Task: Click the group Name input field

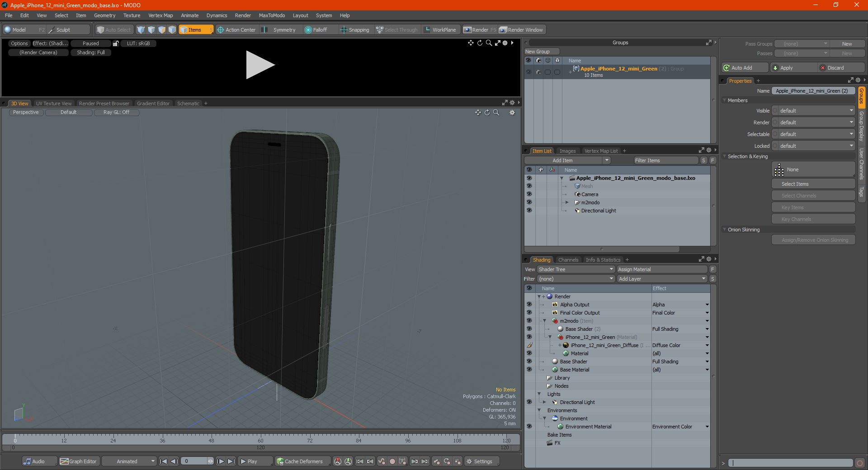Action: (x=813, y=91)
